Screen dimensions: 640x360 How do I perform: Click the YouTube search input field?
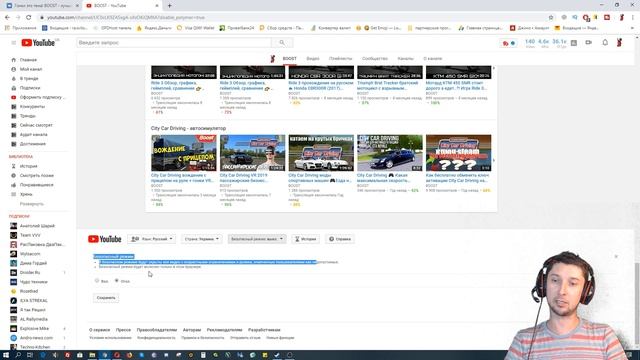point(174,42)
